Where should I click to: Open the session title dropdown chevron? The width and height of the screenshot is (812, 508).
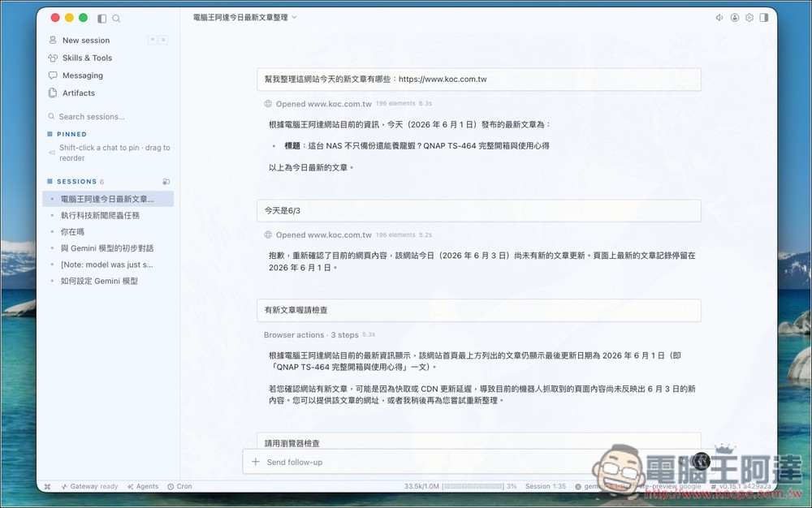tap(294, 18)
